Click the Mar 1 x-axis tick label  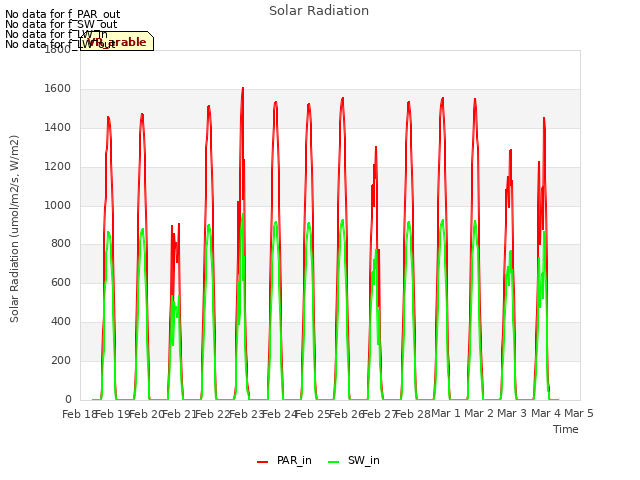446,413
